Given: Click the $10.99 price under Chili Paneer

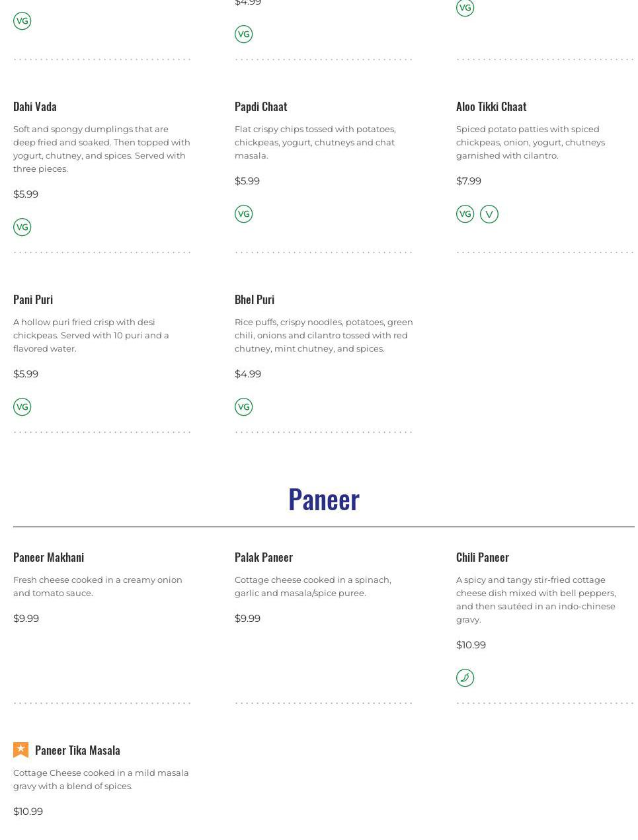Looking at the screenshot, I should point(471,645).
